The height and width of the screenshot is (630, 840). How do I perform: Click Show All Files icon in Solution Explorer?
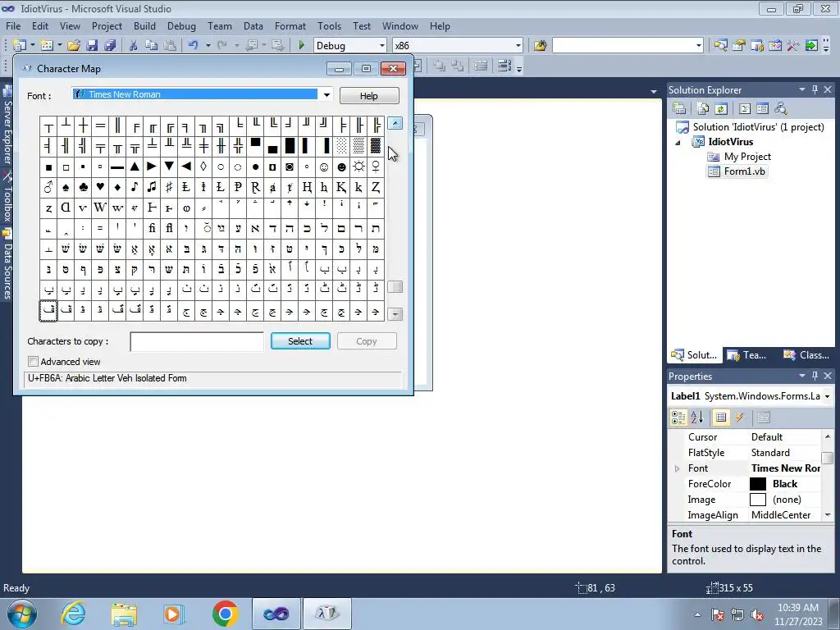[703, 109]
